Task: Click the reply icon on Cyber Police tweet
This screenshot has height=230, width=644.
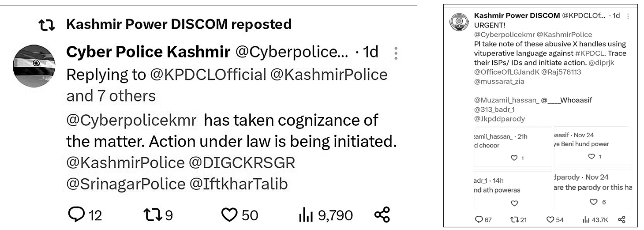Action: point(77,215)
